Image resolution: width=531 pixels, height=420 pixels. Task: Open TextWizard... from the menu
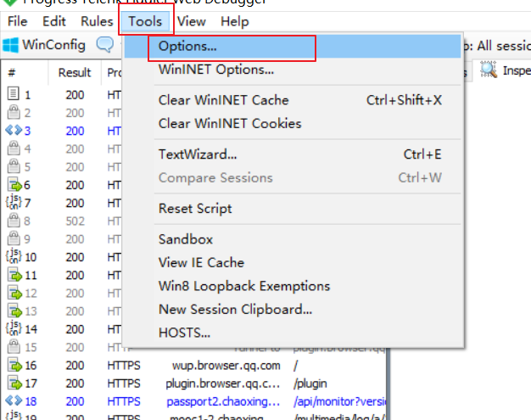click(x=293, y=154)
